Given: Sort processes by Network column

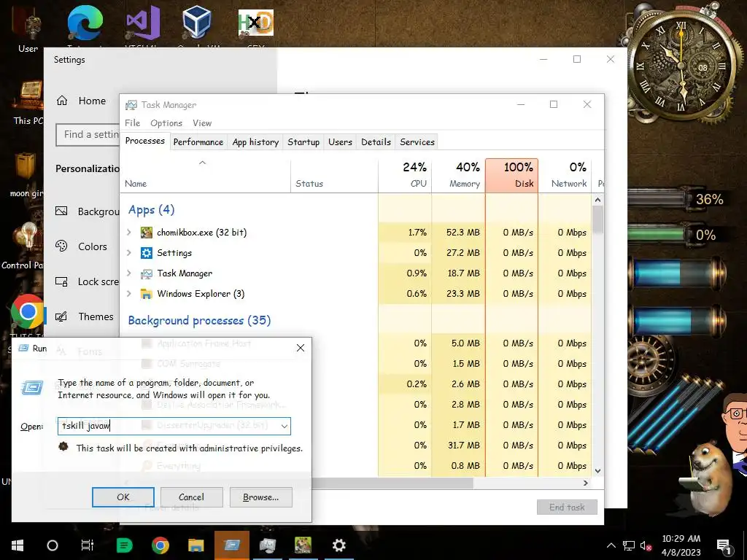Looking at the screenshot, I should point(565,175).
